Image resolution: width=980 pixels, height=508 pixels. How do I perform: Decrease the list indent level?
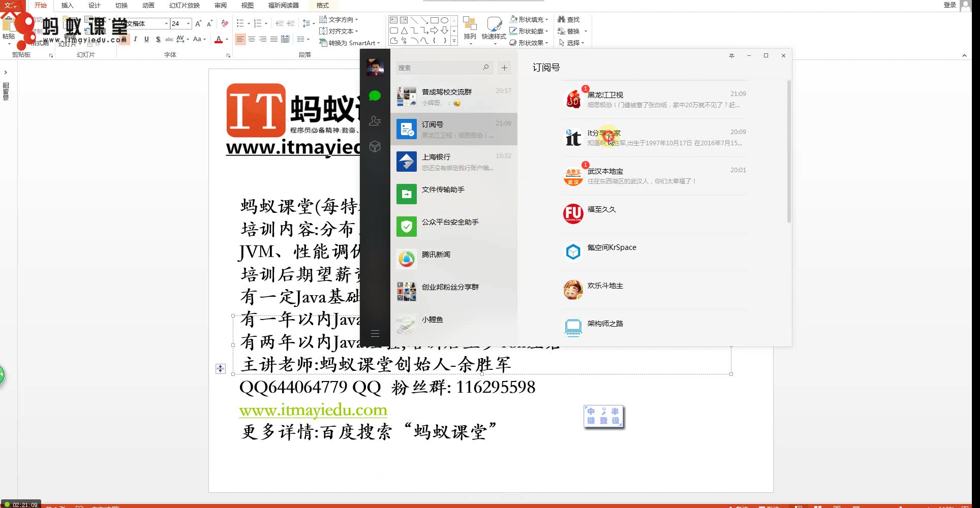[279, 23]
